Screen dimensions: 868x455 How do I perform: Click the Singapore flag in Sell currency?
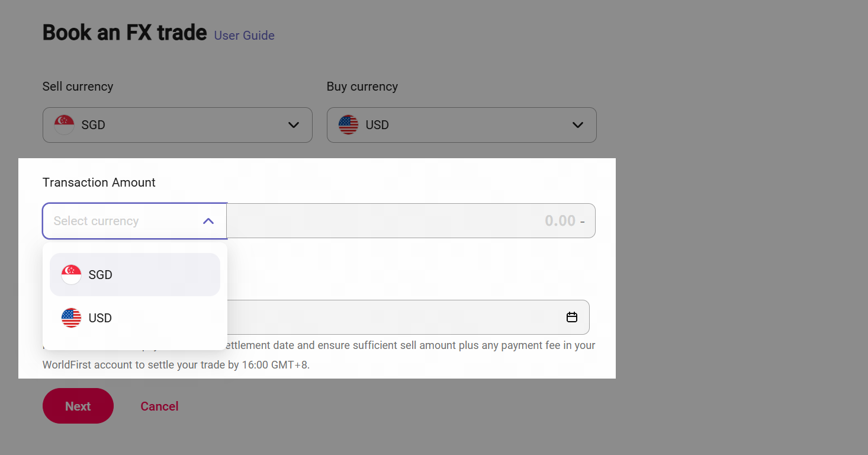tap(64, 125)
